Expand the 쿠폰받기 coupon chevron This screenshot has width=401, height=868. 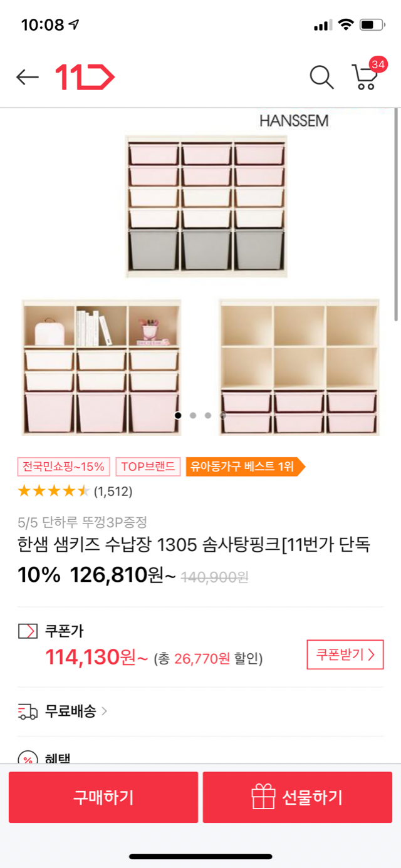coord(372,655)
